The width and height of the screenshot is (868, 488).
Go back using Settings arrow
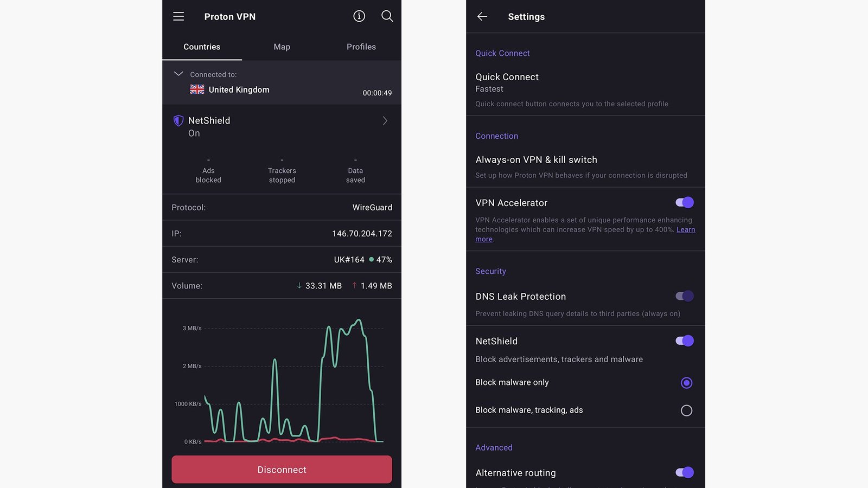(482, 16)
